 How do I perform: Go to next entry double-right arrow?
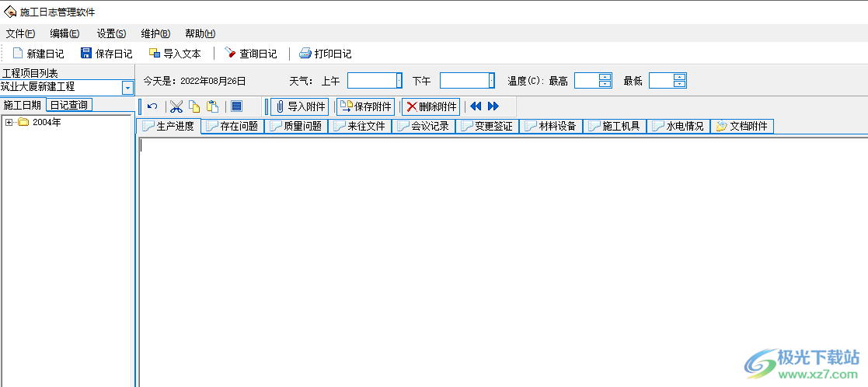pyautogui.click(x=493, y=106)
